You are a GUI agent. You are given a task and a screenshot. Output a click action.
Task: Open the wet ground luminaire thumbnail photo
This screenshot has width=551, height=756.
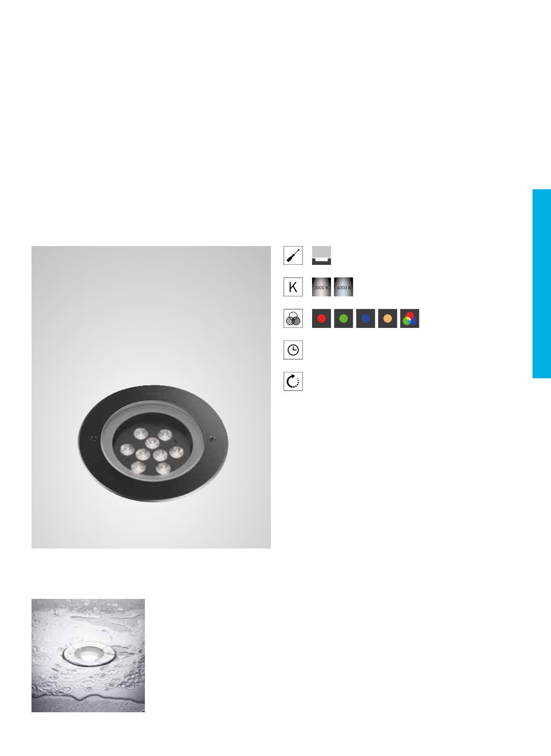(x=88, y=655)
